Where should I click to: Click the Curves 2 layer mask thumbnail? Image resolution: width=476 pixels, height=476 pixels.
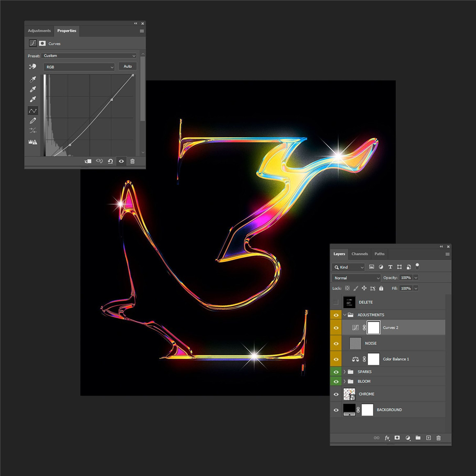(x=373, y=327)
